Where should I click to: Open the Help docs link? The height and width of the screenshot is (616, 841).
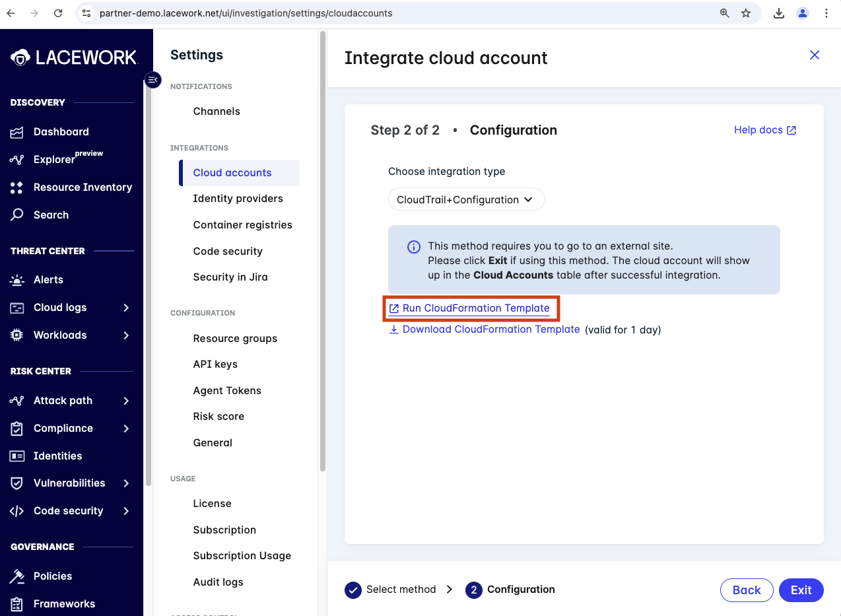765,130
